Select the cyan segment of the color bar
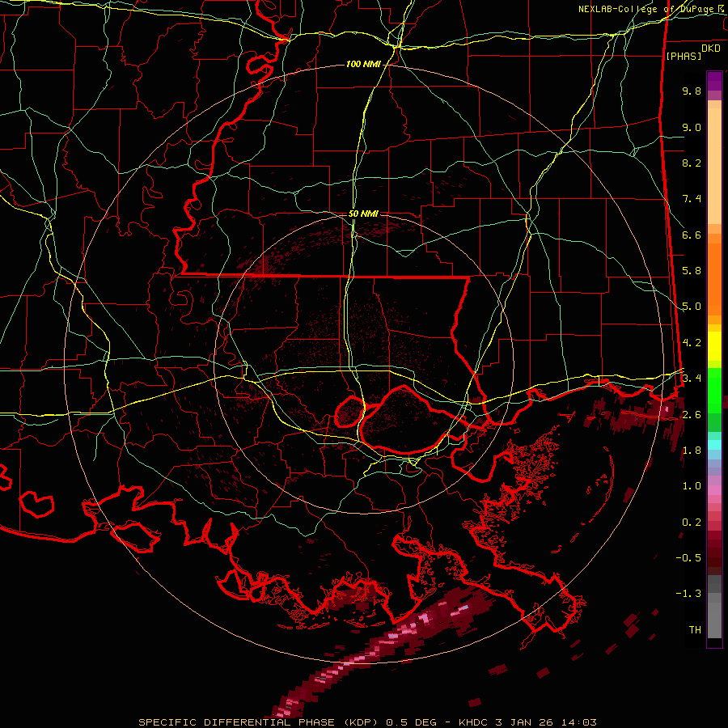The image size is (728, 728). coord(714,445)
